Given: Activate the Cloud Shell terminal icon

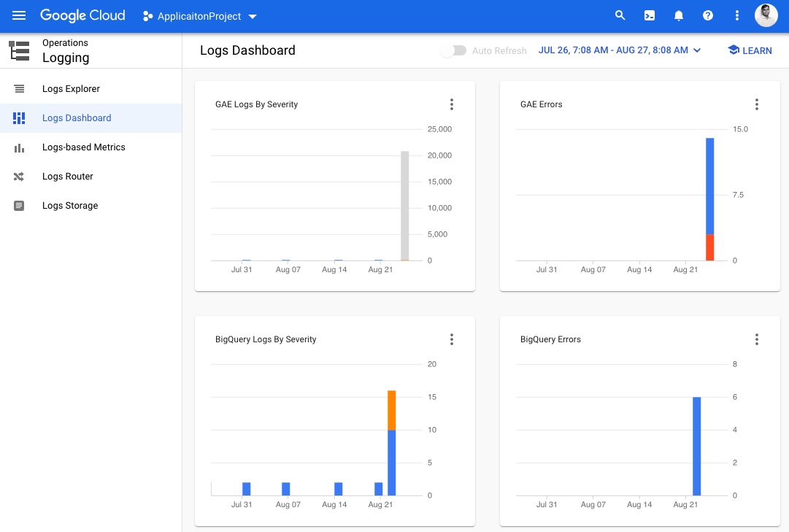Looking at the screenshot, I should 649,15.
